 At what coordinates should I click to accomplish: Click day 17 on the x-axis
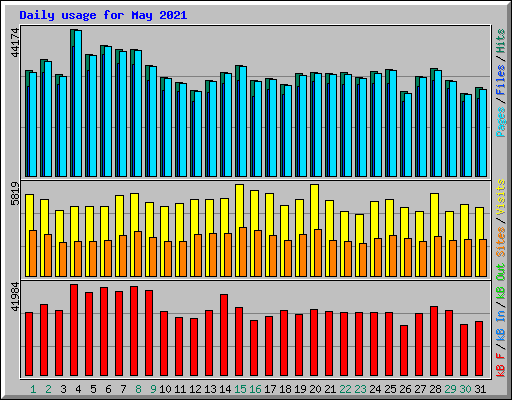click(270, 389)
